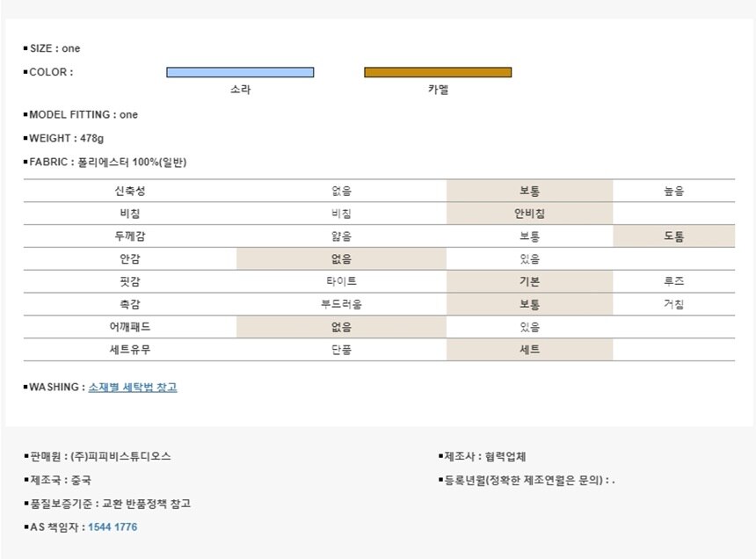Image resolution: width=756 pixels, height=559 pixels.
Task: Click the AS phone number 1544 1776
Action: point(113,527)
